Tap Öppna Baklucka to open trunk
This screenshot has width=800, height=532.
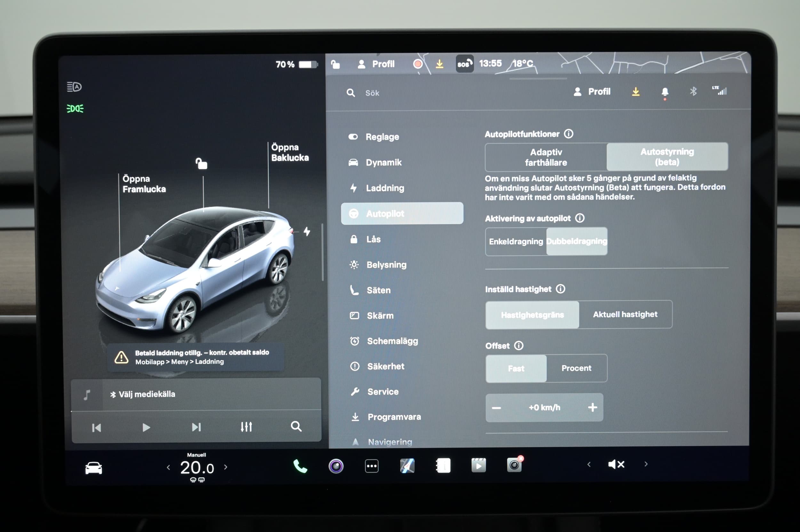pyautogui.click(x=290, y=152)
